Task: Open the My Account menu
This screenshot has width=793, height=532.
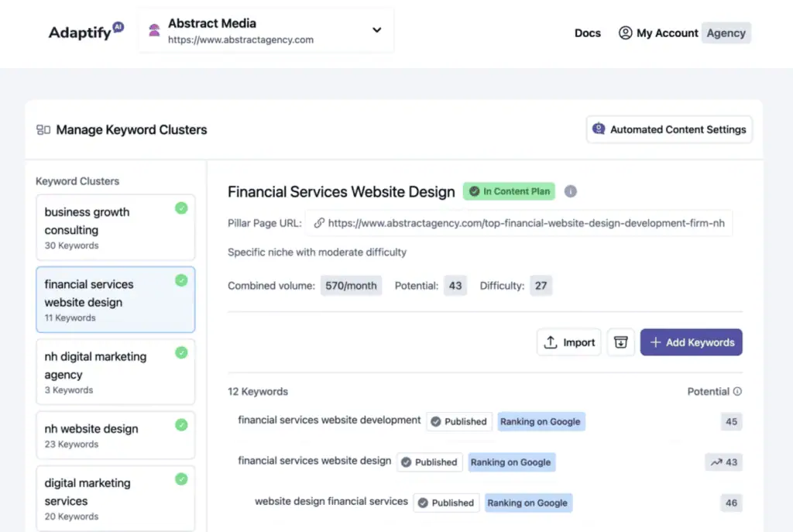Action: (658, 33)
